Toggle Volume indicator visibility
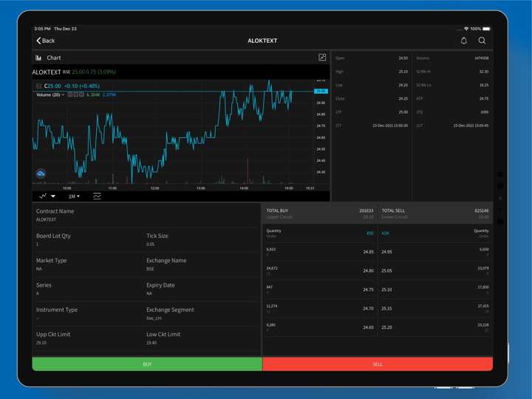 click(71, 95)
